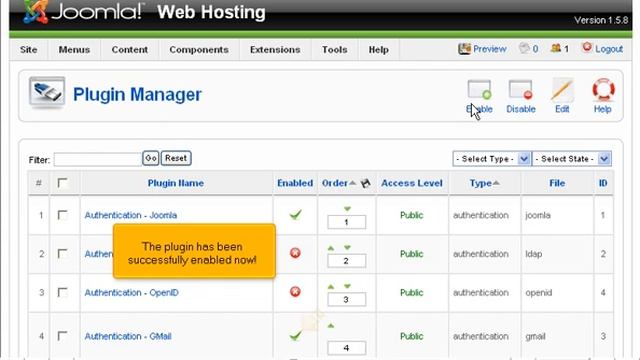This screenshot has width=640, height=360.
Task: Click Public access level for GMail row
Action: click(411, 336)
